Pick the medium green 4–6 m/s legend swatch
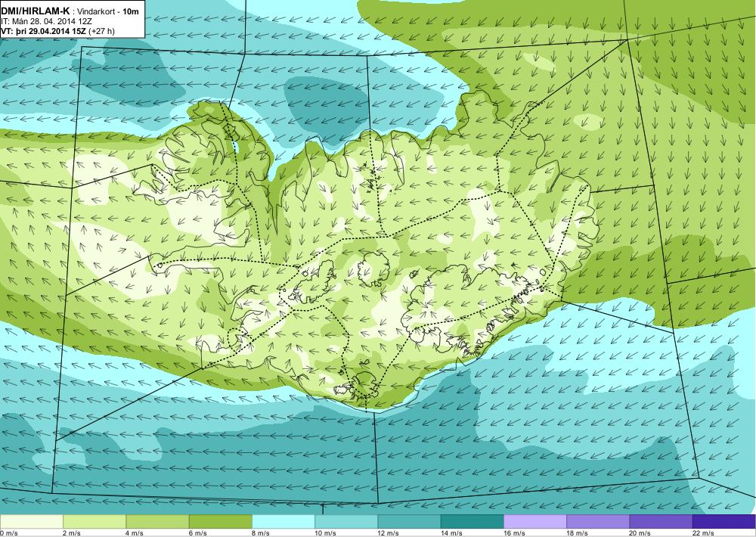This screenshot has width=756, height=537. (157, 522)
